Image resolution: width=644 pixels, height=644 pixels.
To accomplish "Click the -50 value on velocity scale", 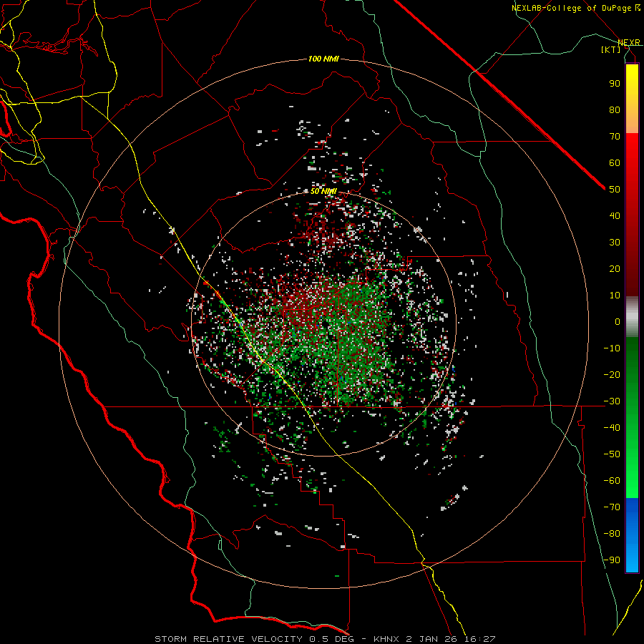I will pos(612,454).
